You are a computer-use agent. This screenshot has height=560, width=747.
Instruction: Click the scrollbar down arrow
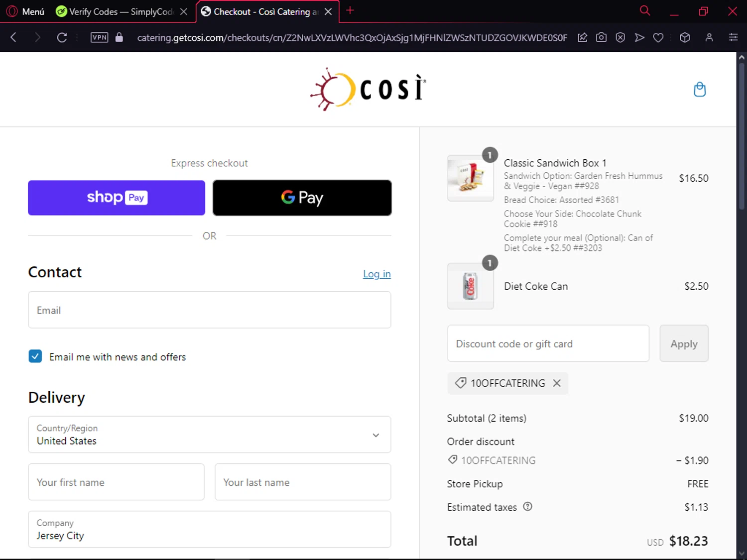point(742,554)
